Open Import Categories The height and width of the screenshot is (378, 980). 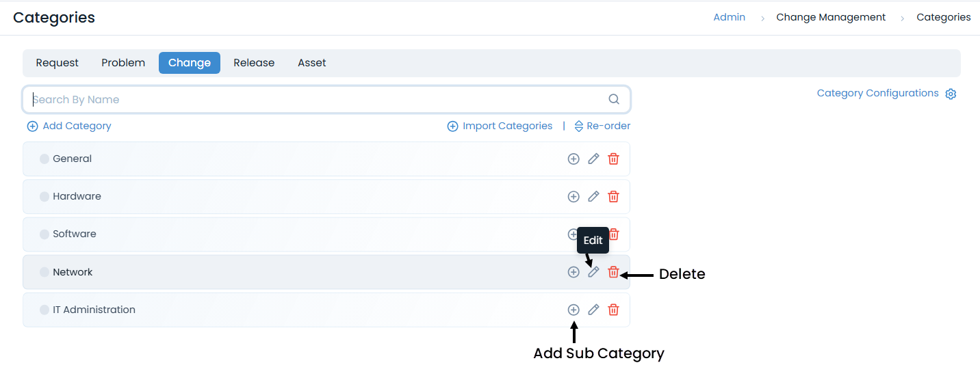pyautogui.click(x=500, y=126)
